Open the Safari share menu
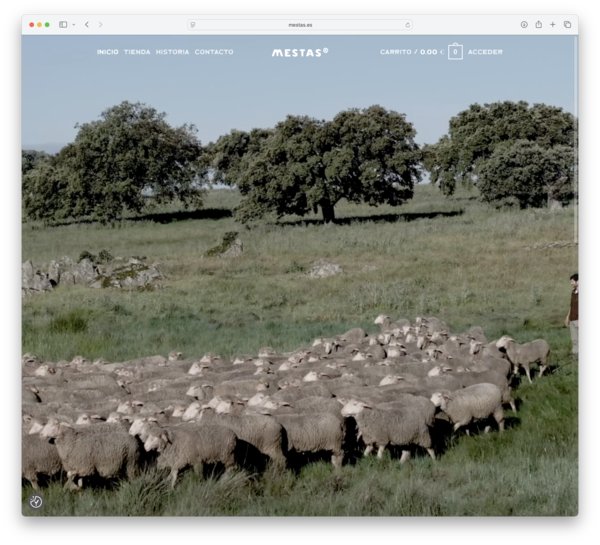Image resolution: width=600 pixels, height=545 pixels. (538, 24)
